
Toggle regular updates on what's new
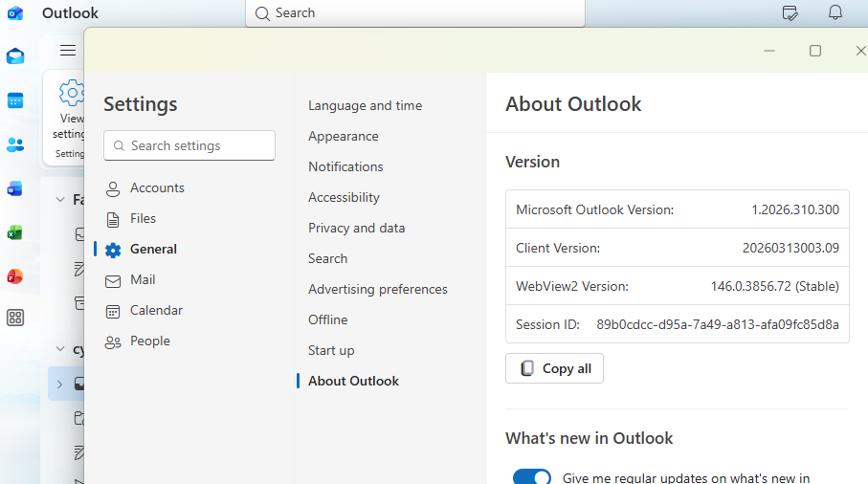coord(532,476)
